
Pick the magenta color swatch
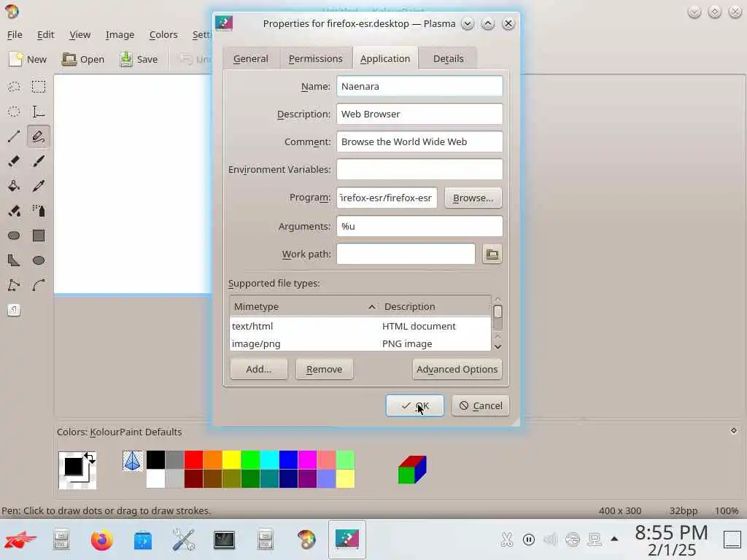click(x=308, y=460)
